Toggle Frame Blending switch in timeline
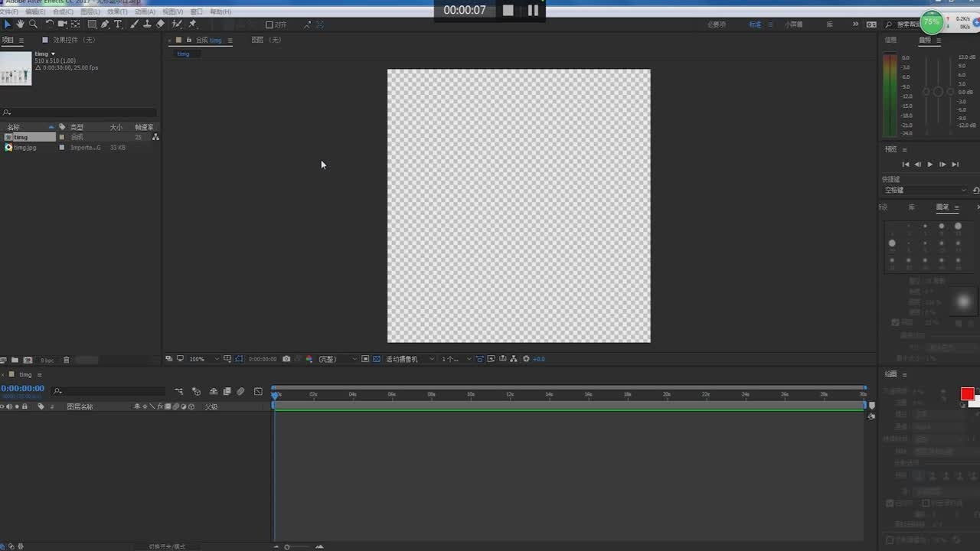This screenshot has width=980, height=551. (x=227, y=392)
